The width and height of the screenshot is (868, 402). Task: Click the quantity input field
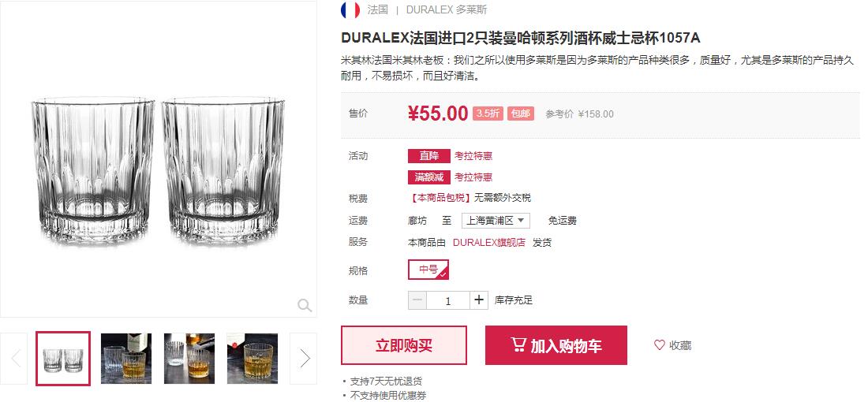(448, 300)
